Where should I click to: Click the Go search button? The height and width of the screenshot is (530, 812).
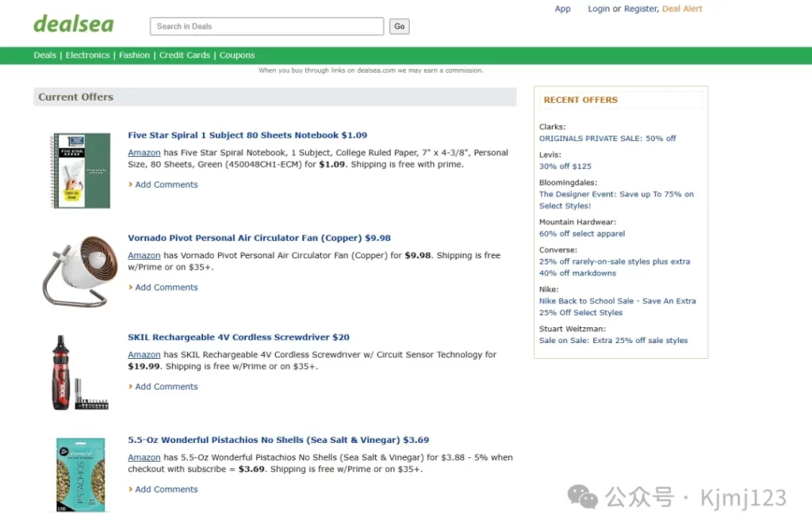(x=400, y=26)
